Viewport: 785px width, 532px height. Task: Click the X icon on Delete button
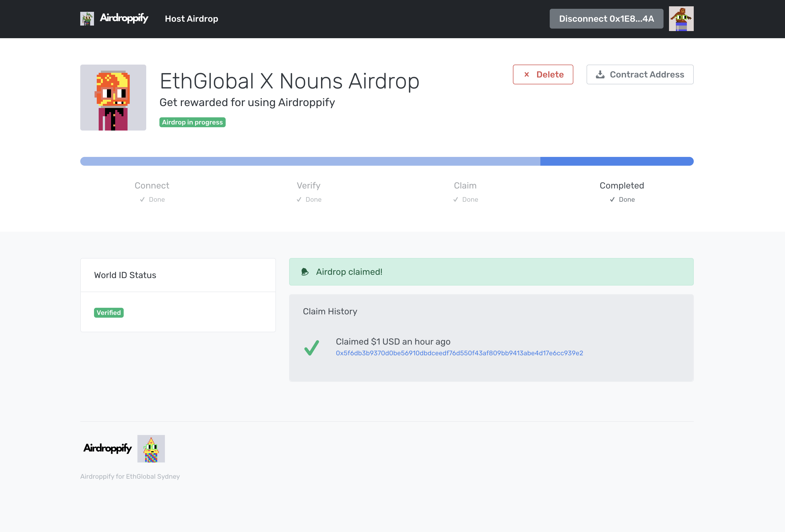[527, 74]
